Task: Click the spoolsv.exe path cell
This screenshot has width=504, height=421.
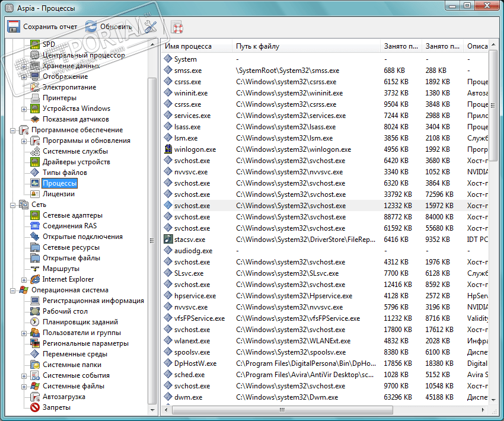Action: click(291, 352)
